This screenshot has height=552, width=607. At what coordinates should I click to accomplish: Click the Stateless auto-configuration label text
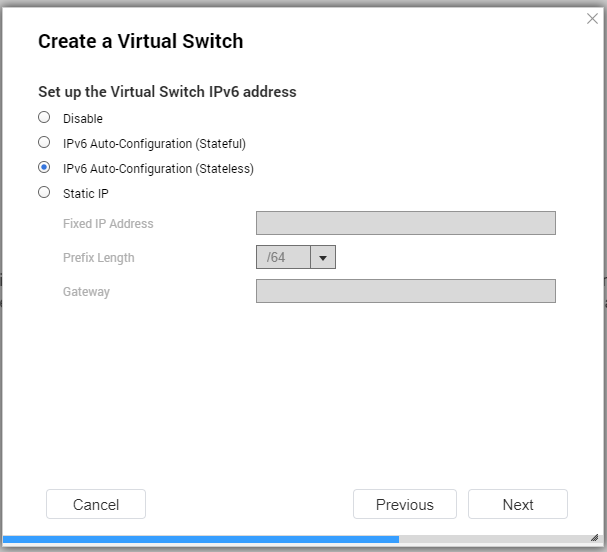click(x=158, y=169)
